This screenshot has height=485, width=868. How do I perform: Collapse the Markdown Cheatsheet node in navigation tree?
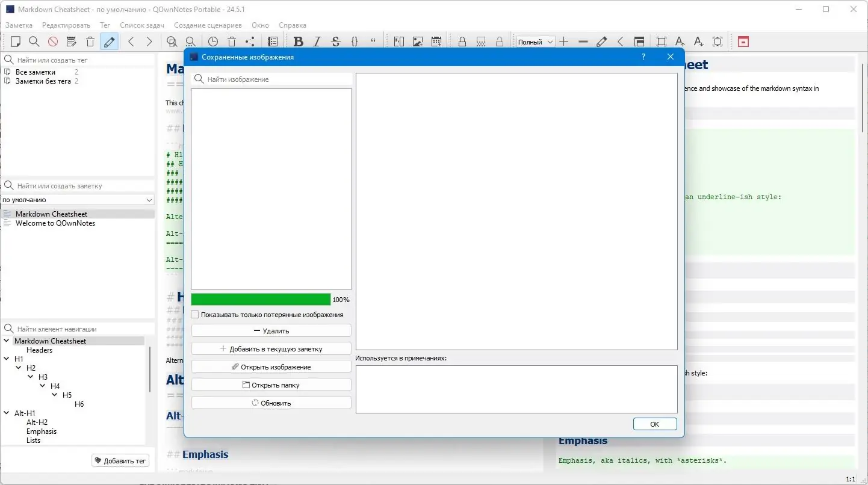[x=7, y=341]
